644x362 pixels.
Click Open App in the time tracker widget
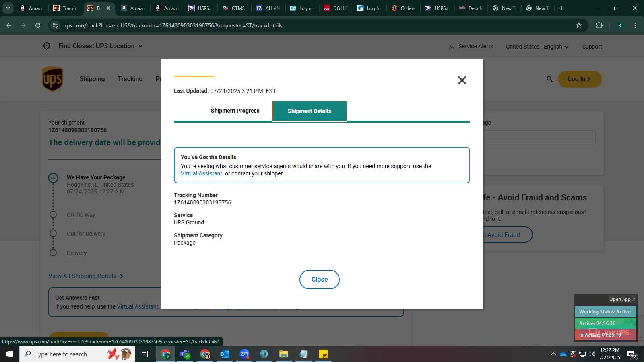622,299
